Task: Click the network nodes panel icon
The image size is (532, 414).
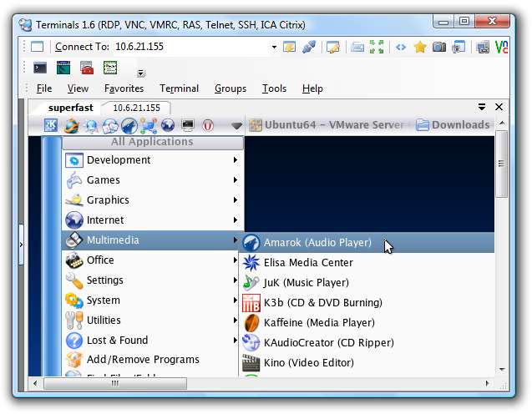Action: point(149,125)
